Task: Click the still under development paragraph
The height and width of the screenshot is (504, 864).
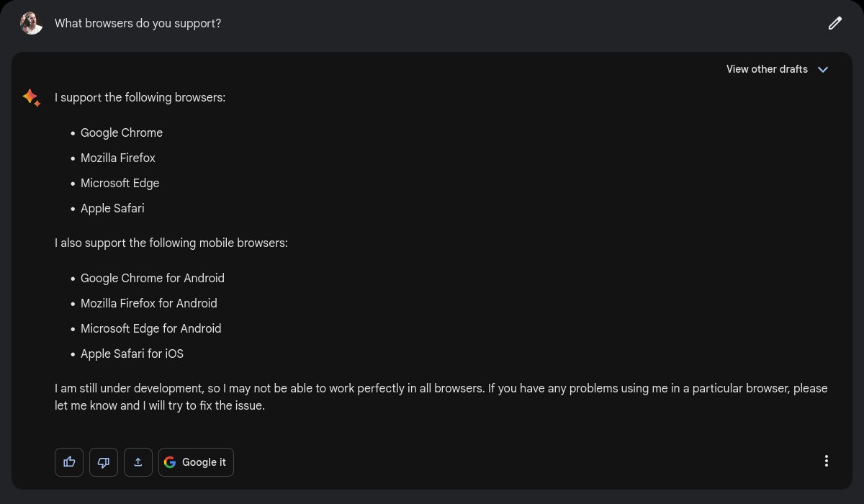Action: pyautogui.click(x=441, y=397)
